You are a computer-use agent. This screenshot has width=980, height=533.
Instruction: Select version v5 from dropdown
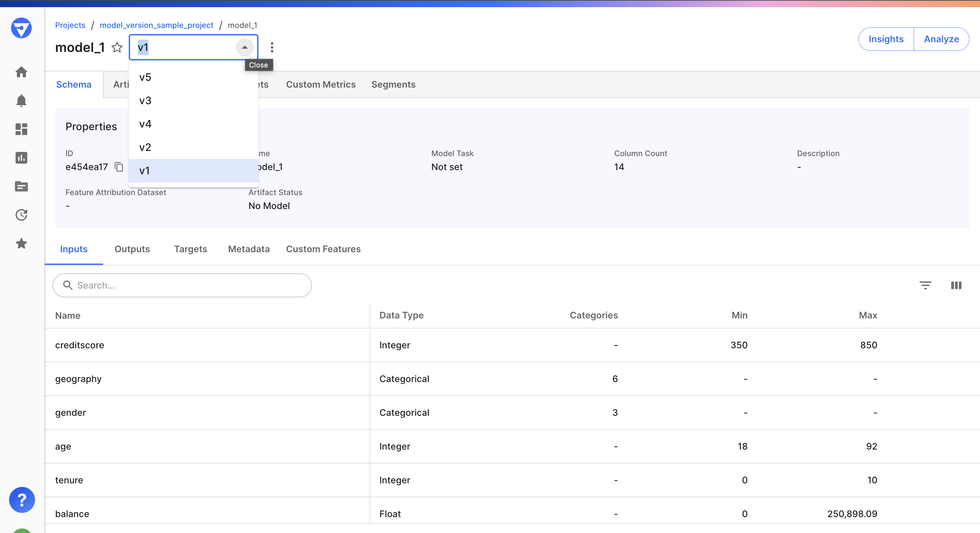coord(145,77)
